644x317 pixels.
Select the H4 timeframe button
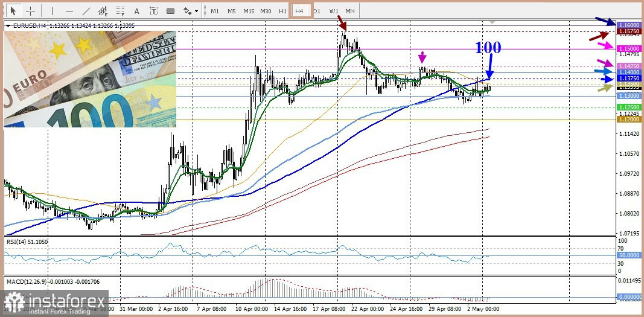tap(299, 11)
